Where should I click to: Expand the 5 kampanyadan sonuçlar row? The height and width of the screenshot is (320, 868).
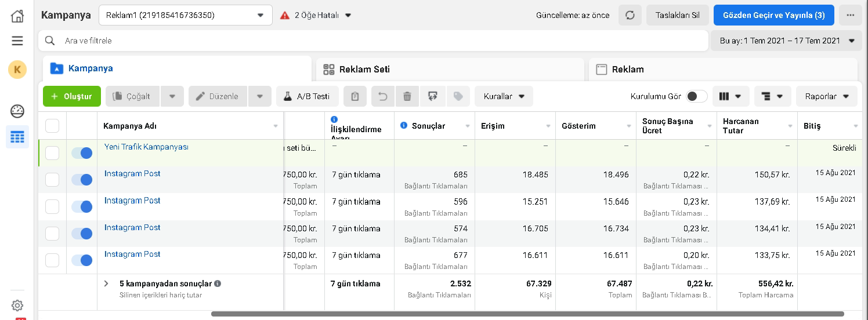pyautogui.click(x=106, y=284)
